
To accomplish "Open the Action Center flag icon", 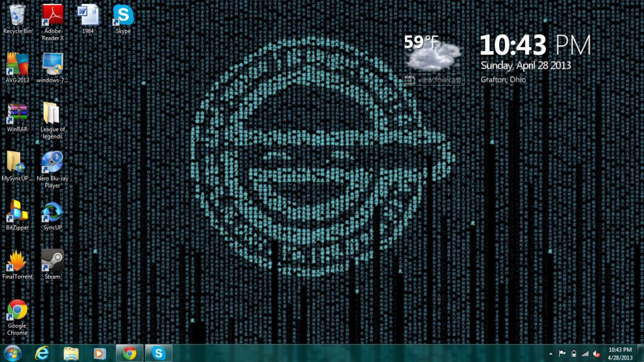I will pos(562,354).
